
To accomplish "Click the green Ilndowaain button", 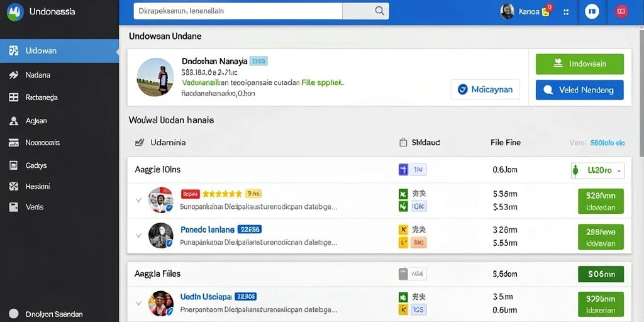I will coord(579,64).
